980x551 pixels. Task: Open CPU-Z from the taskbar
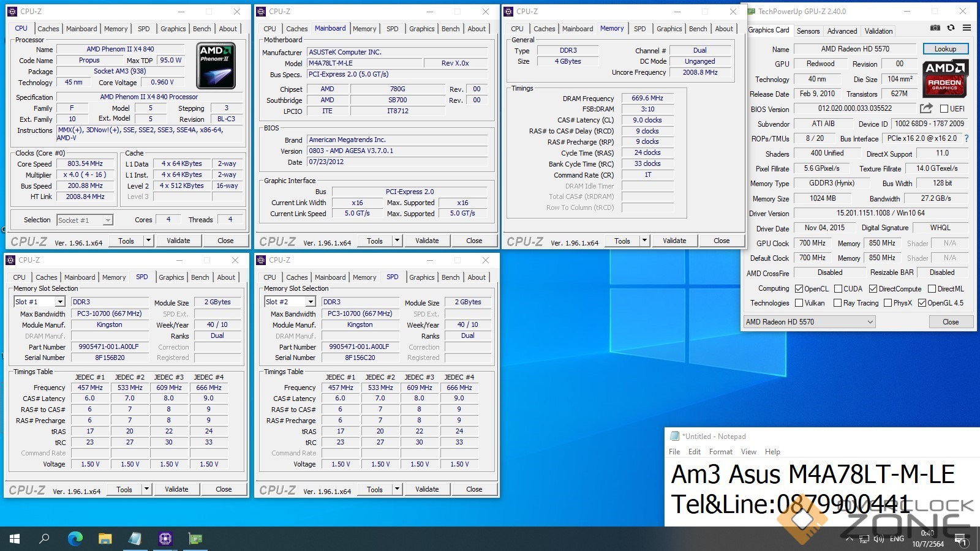click(165, 539)
